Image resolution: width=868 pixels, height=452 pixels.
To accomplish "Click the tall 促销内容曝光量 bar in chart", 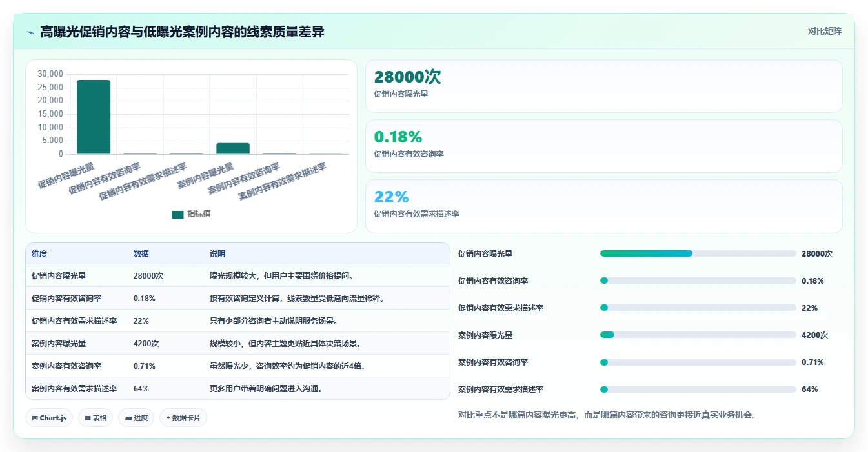I will click(x=94, y=117).
